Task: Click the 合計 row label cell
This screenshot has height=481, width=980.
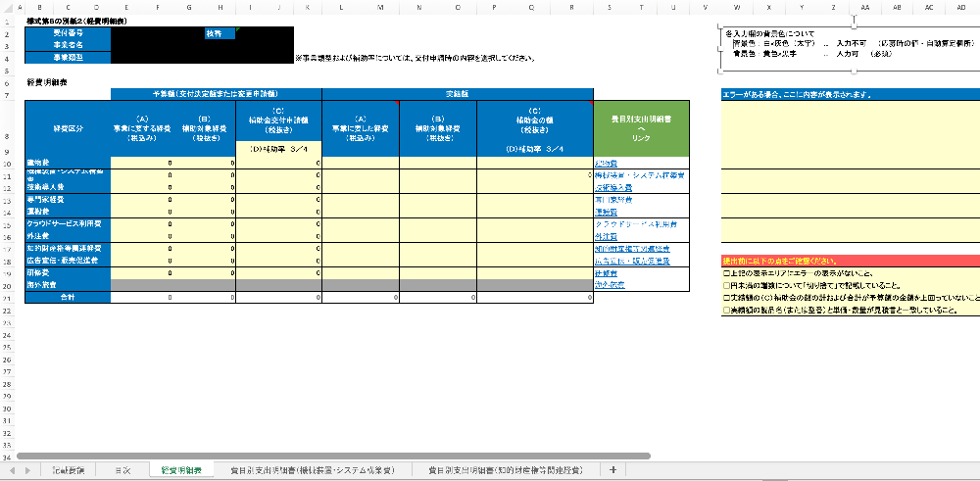Action: tap(68, 298)
